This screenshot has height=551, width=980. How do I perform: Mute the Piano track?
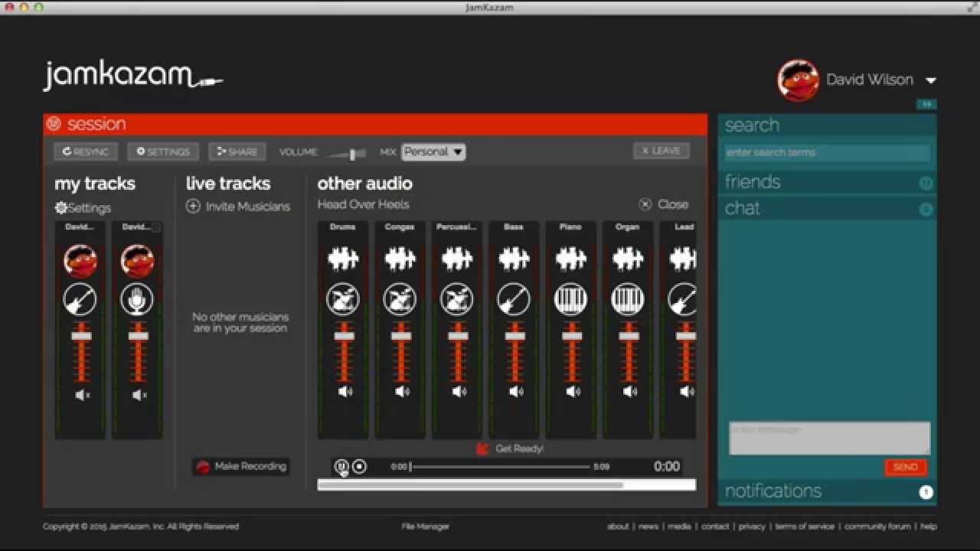click(x=573, y=392)
